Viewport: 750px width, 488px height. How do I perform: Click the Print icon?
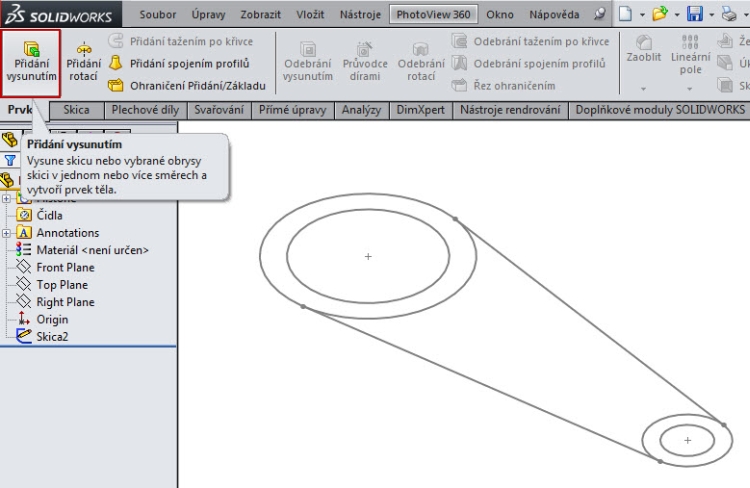tap(729, 14)
